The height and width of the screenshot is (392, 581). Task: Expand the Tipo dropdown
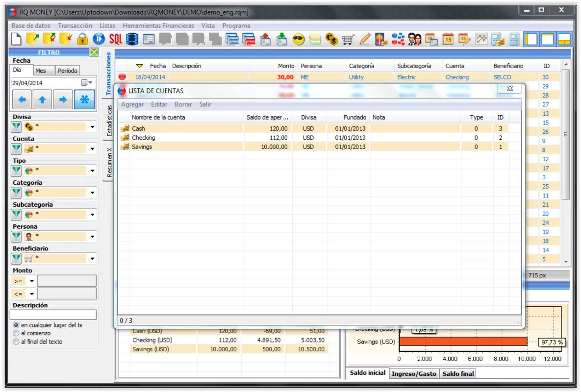(92, 171)
